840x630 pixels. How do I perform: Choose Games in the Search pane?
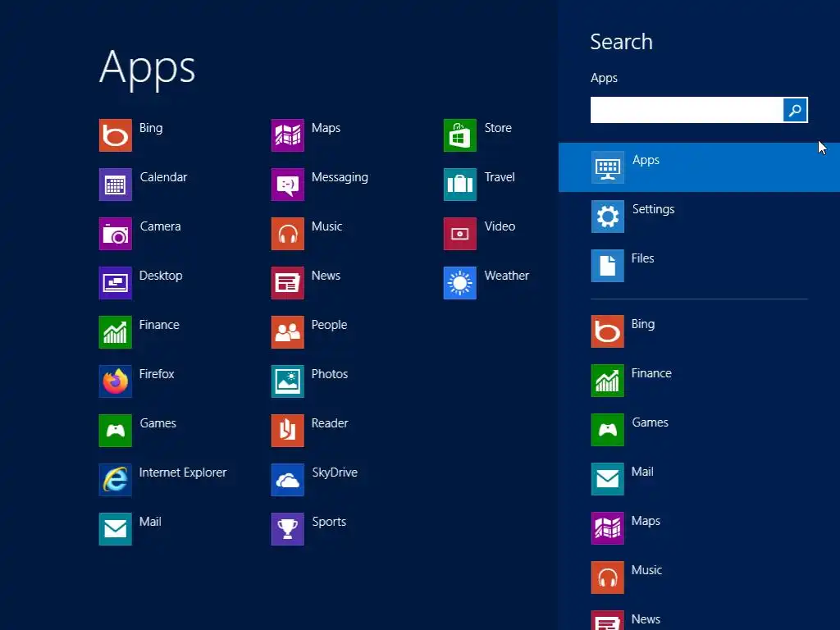point(699,430)
